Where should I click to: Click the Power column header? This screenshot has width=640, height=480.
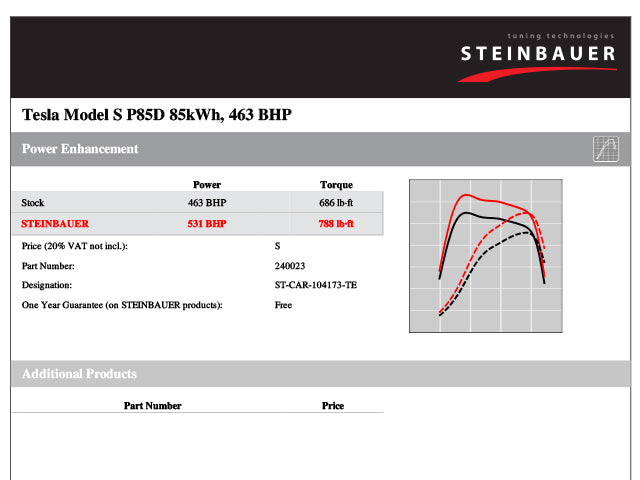click(x=207, y=185)
